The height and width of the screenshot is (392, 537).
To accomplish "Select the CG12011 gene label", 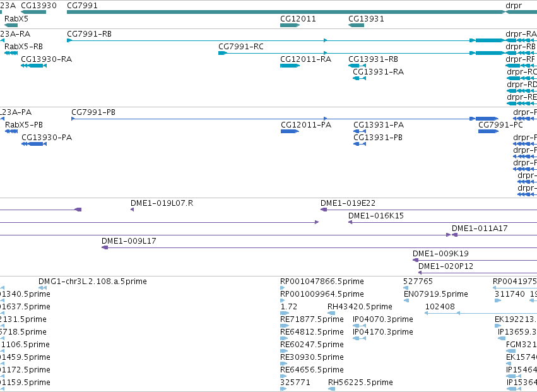I will (x=298, y=19).
